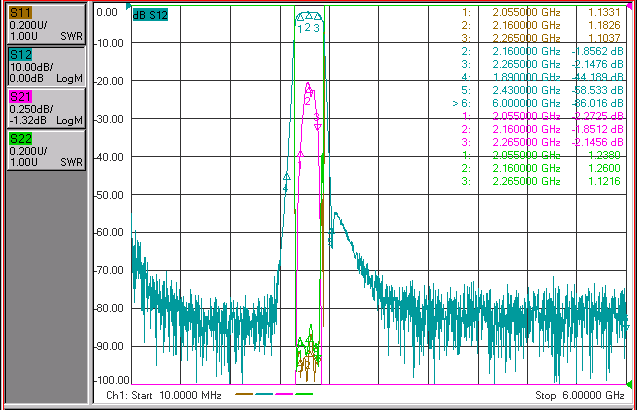Click S11 marker 1 readout value 1.1331
This screenshot has height=410, width=637.
[604, 12]
